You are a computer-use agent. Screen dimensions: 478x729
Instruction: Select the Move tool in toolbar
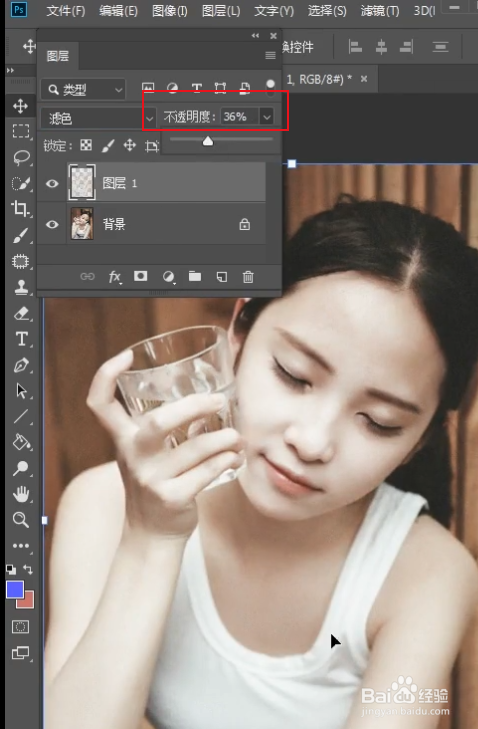coord(20,106)
